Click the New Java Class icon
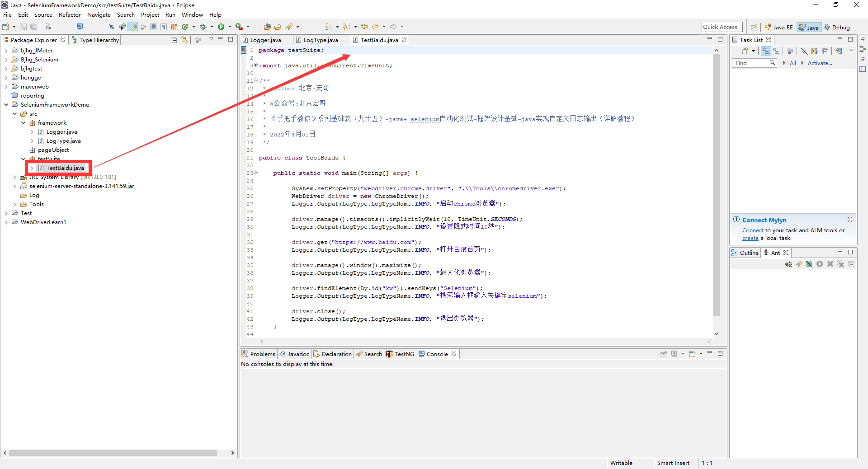The height and width of the screenshot is (469, 868). (185, 27)
